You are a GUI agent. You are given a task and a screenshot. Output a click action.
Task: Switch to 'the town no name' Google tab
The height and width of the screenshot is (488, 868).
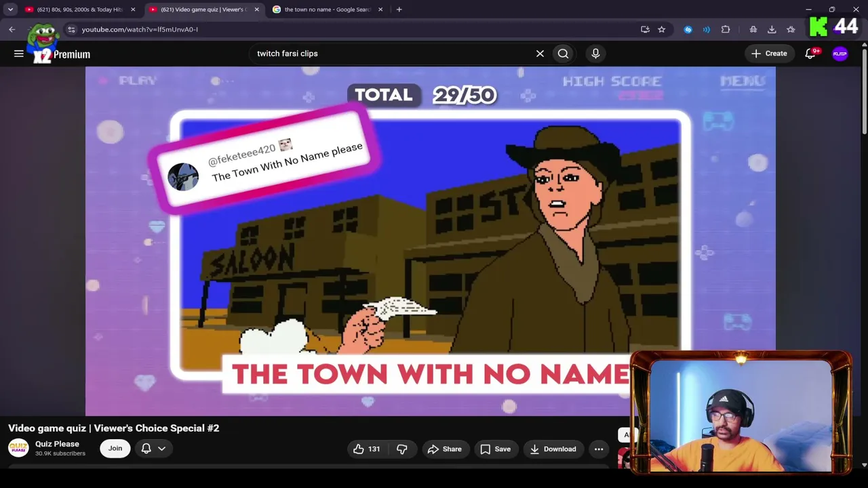(x=328, y=9)
